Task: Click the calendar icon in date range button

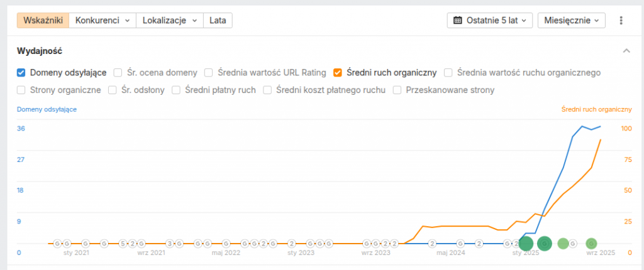Action: tap(458, 20)
